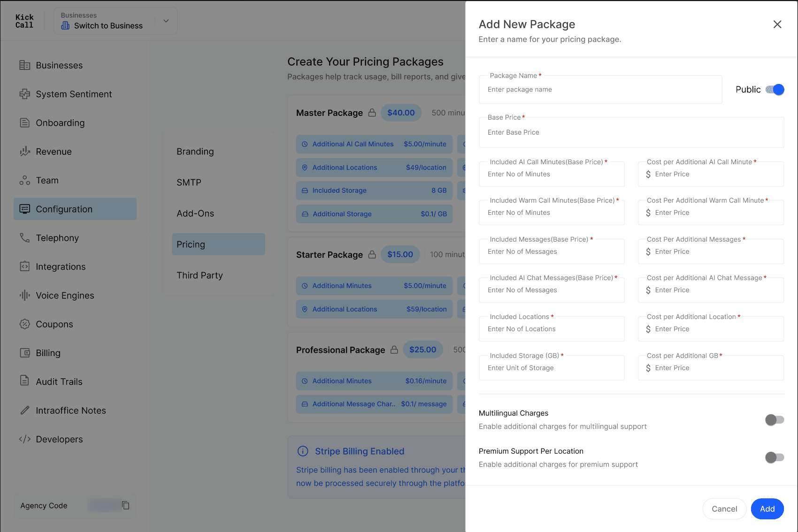Click the Onboarding document icon

click(x=24, y=123)
